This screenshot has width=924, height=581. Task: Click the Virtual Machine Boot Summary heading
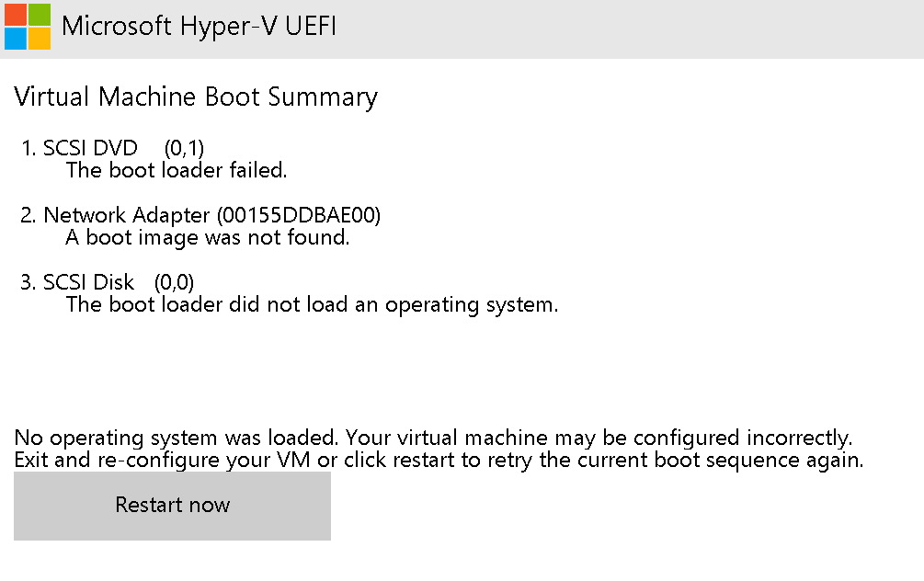pyautogui.click(x=195, y=96)
